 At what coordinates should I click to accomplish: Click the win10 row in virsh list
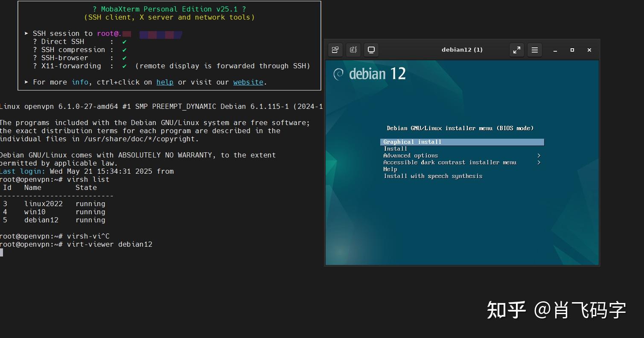tap(54, 212)
